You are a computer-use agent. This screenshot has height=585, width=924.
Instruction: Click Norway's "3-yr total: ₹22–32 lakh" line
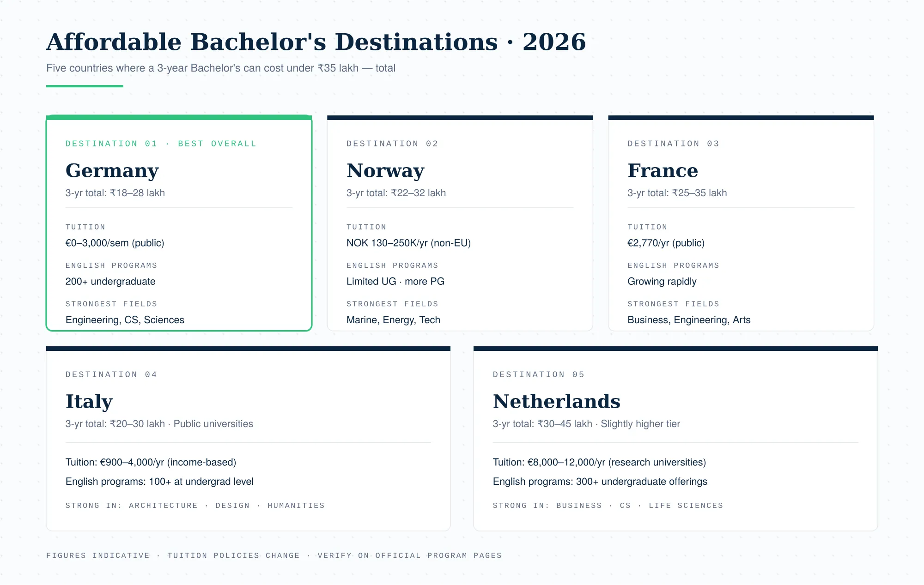click(396, 193)
